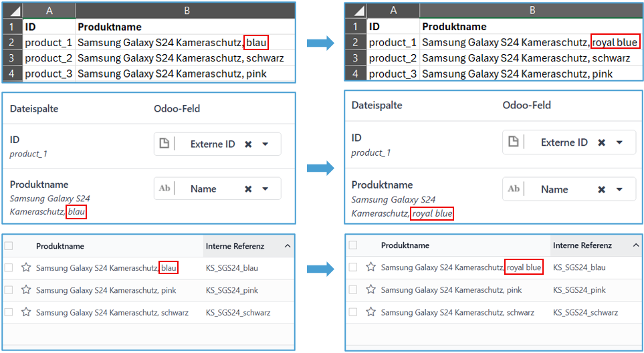This screenshot has height=353, width=644.
Task: Expand Externe ID dropdown in the right import panel
Action: point(619,142)
